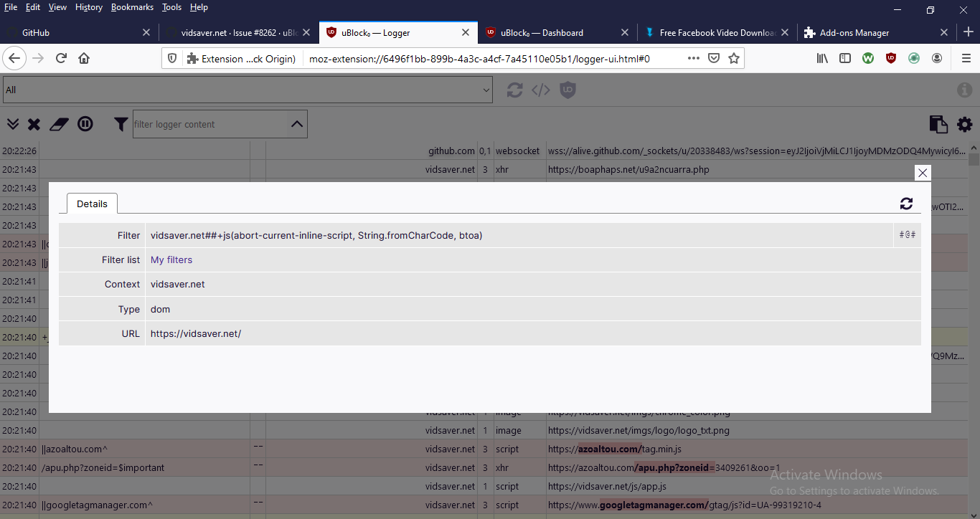Open logger settings via the gear icon
The image size is (980, 519).
click(x=964, y=124)
